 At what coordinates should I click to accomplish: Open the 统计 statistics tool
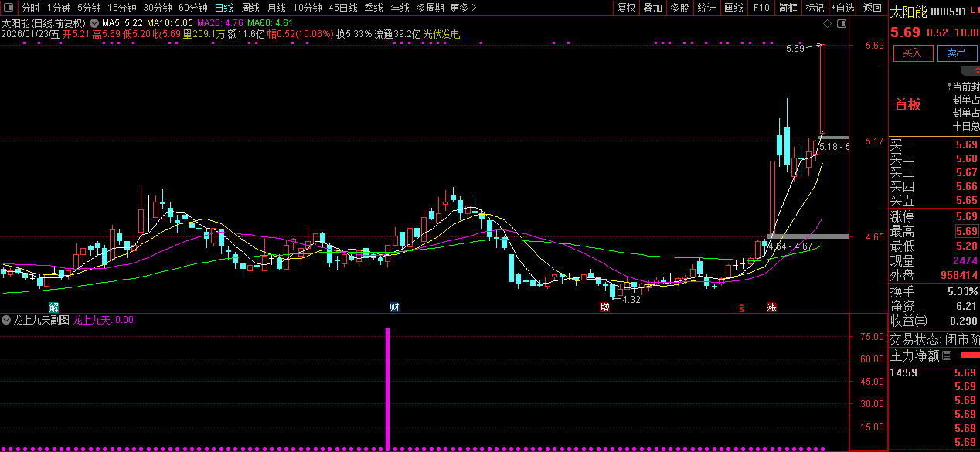pos(706,8)
